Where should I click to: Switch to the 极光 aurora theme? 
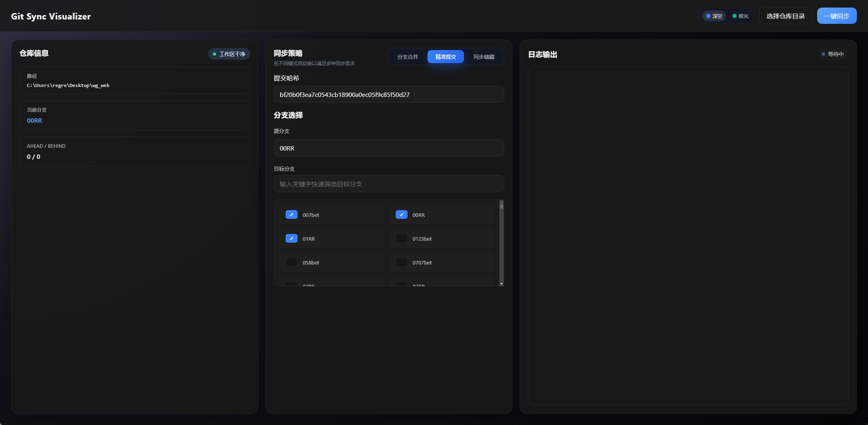(740, 16)
